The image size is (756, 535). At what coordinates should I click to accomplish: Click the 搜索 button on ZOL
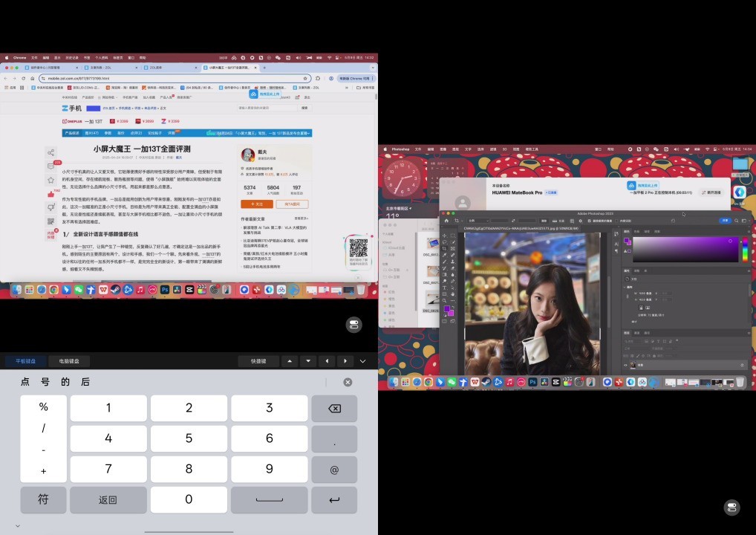point(304,108)
